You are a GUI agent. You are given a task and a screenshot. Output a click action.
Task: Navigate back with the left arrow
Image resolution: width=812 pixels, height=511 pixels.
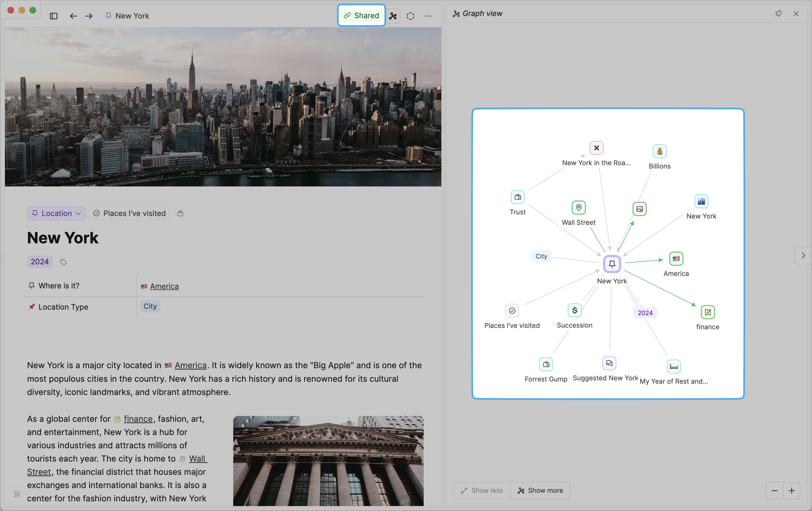(73, 16)
